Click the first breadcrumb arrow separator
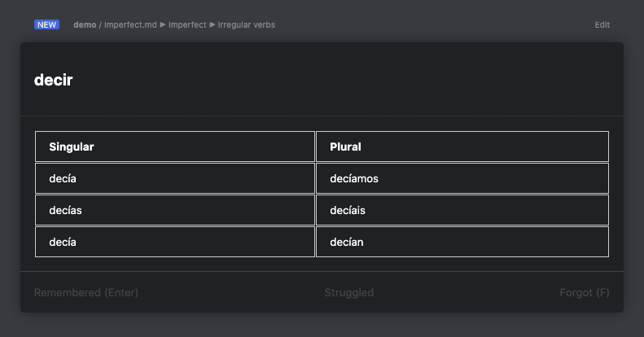Image resolution: width=644 pixels, height=337 pixels. tap(163, 25)
